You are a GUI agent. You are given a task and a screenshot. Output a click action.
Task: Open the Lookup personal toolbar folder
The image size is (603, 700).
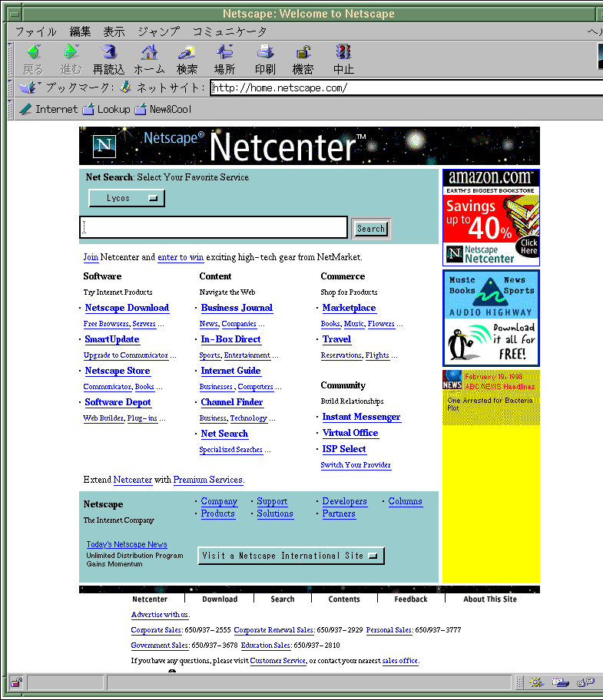point(106,109)
